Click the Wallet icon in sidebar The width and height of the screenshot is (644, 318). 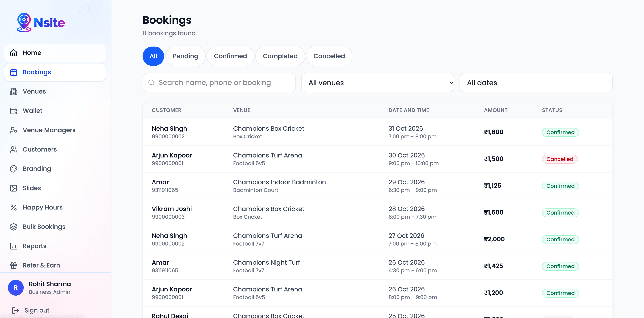14,111
